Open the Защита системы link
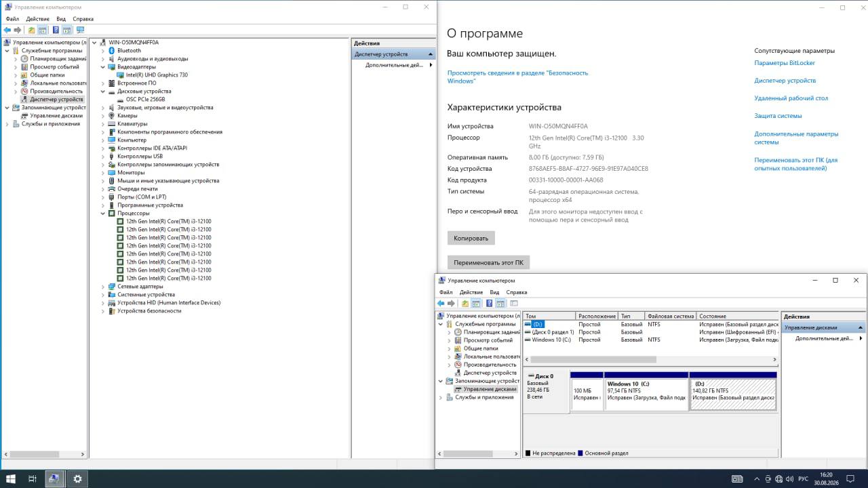Image resolution: width=868 pixels, height=488 pixels. 778,116
